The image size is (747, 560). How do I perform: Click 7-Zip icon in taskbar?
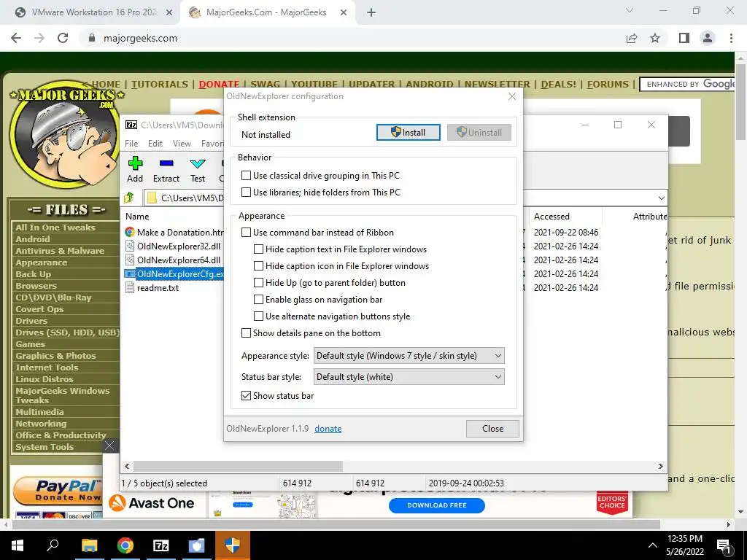(161, 545)
